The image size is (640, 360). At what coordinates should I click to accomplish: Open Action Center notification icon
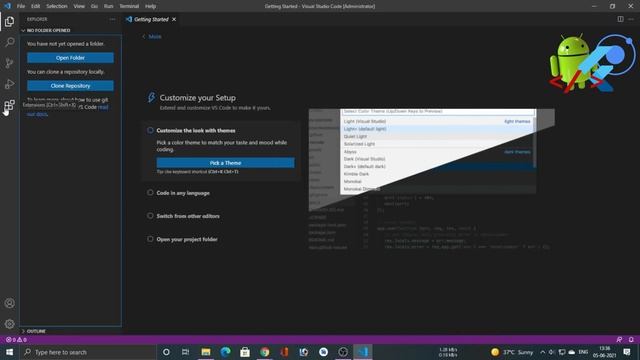[627, 352]
